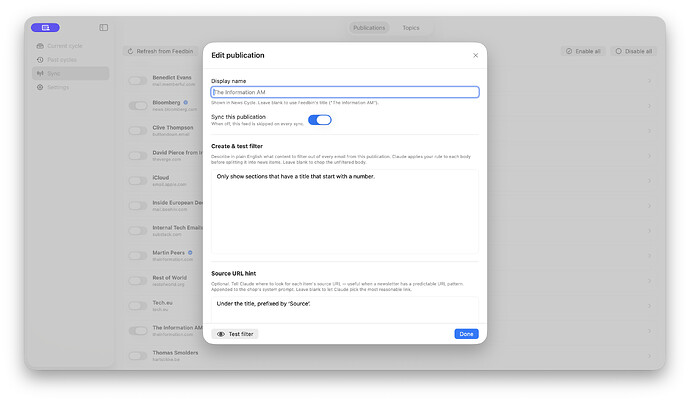Click the 'Source URL hint' heading
The width and height of the screenshot is (690, 401).
(x=233, y=273)
